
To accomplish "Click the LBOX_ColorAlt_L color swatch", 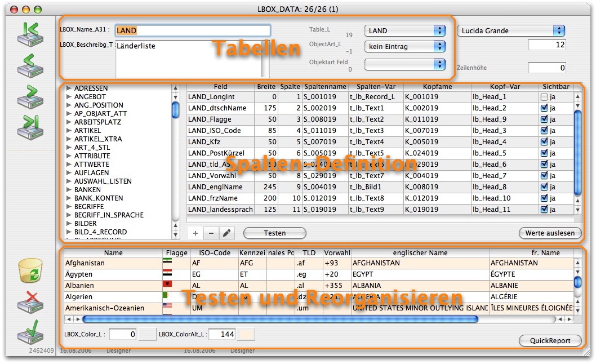I will (246, 334).
